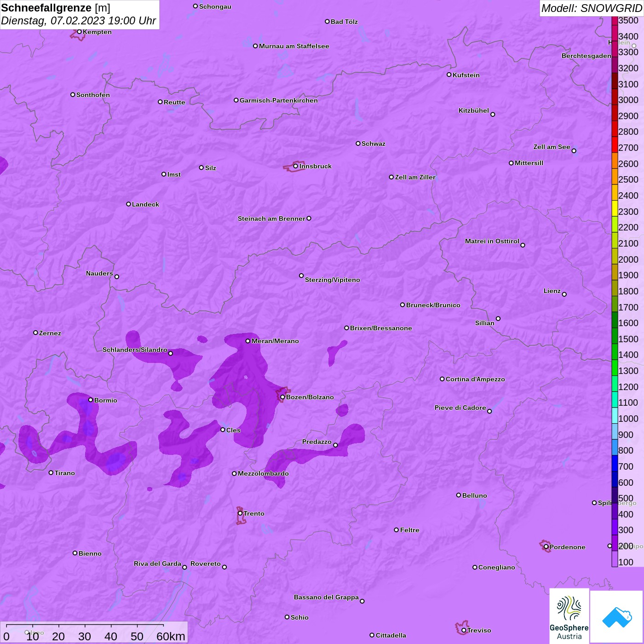Click the "Bruneck/Brunico" label
Image resolution: width=644 pixels, height=644 pixels.
point(433,305)
